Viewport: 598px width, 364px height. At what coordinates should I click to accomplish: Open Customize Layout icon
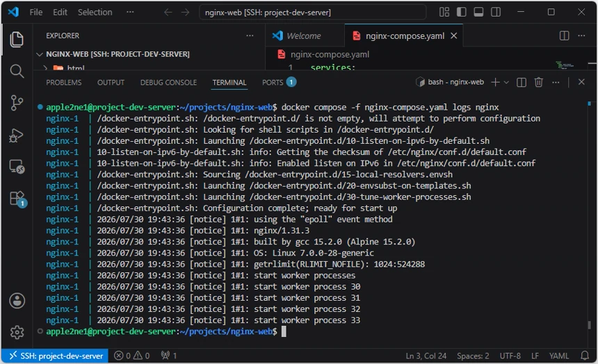(x=444, y=13)
